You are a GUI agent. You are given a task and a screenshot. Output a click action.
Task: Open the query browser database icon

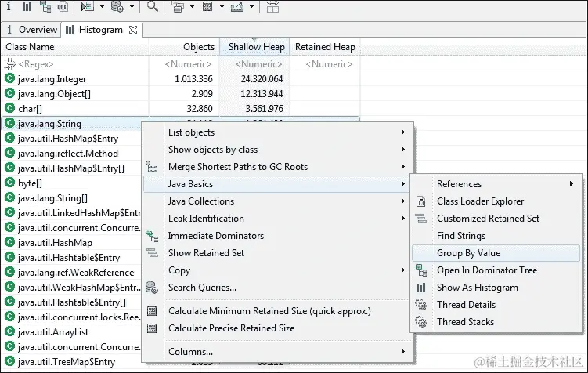(117, 6)
